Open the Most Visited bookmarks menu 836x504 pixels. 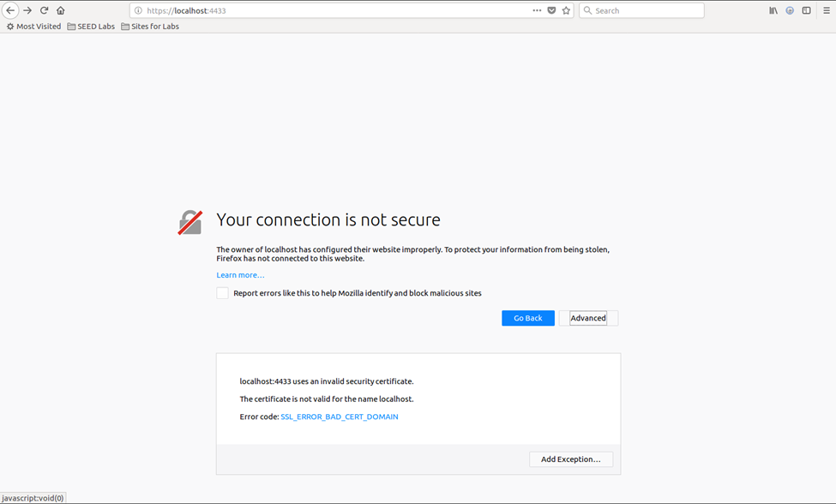(33, 26)
